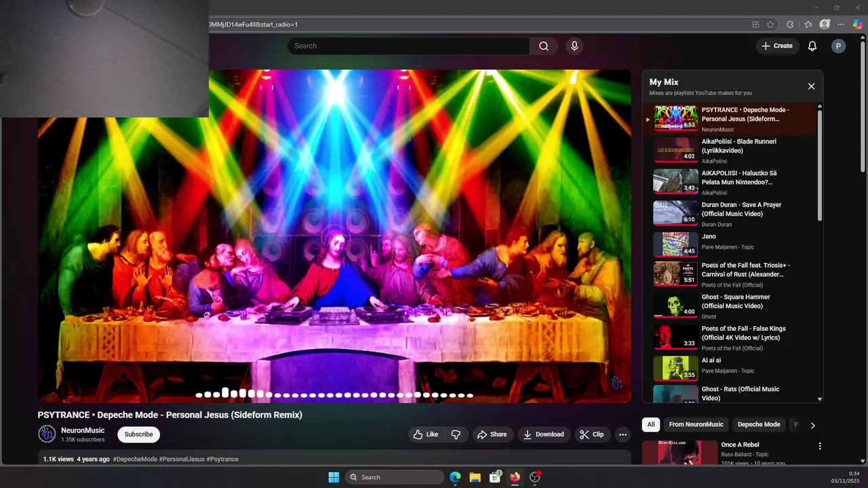Play Duran Duran - Save A Prayer
Screen dimensions: 868x488
732,213
